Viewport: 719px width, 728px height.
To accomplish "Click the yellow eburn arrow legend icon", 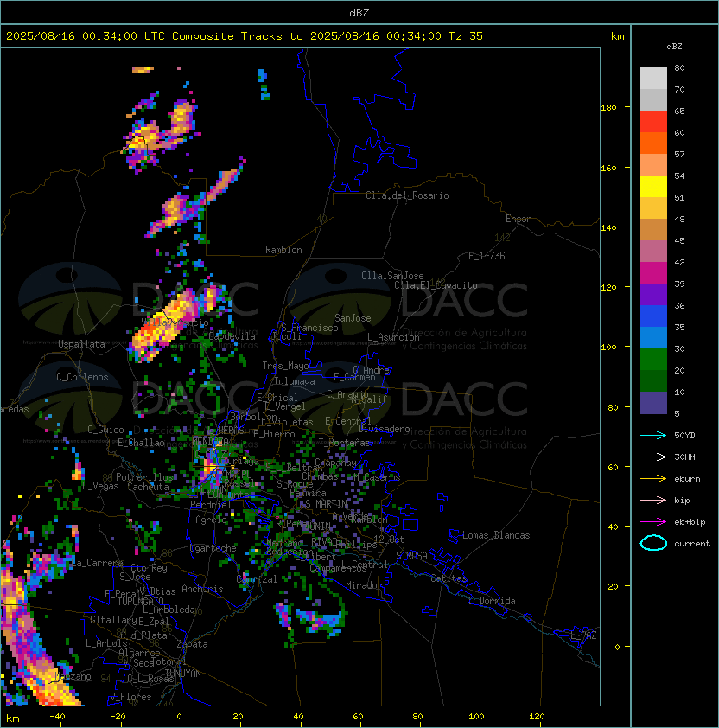I will 653,479.
